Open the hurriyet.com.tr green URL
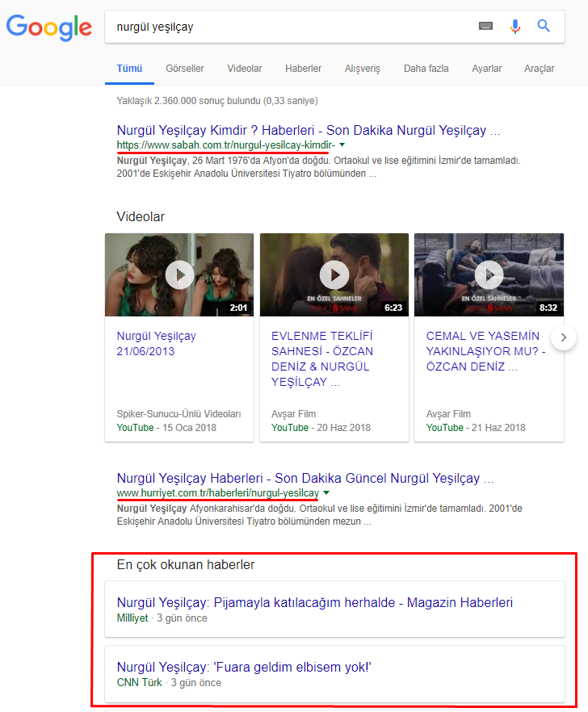This screenshot has height=712, width=588. (x=217, y=492)
